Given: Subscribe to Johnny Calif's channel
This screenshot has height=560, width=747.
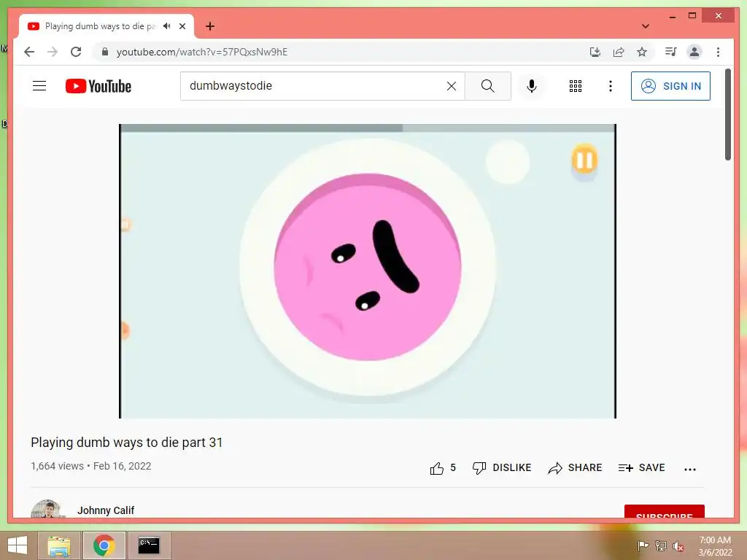Looking at the screenshot, I should [664, 511].
